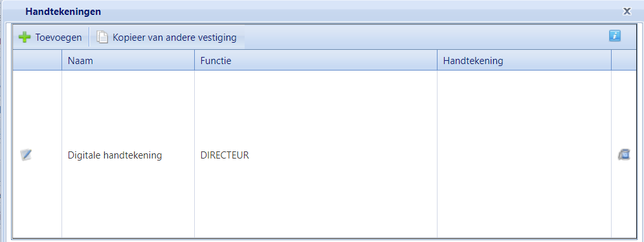The image size is (644, 242).
Task: Click the green plus icon for Toevoegen
Action: (25, 38)
